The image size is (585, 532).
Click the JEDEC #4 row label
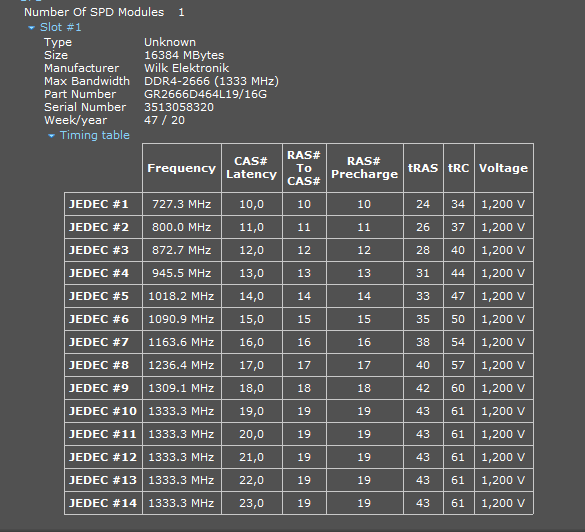(103, 273)
